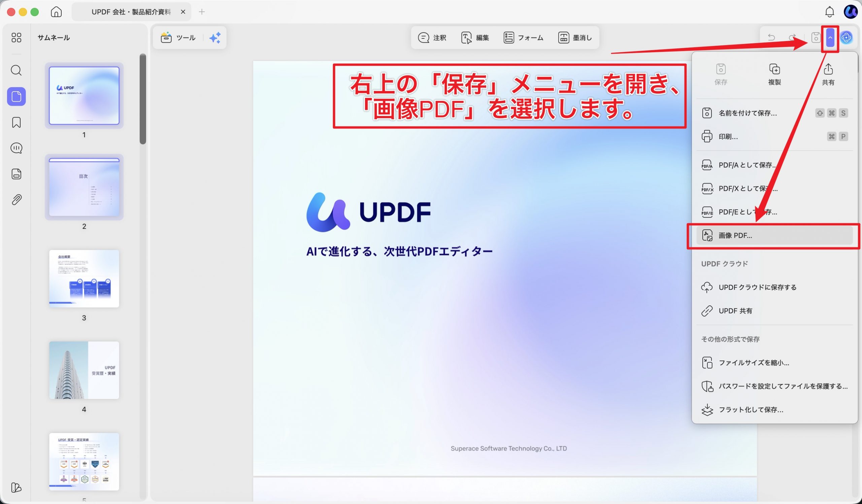Screen dimensions: 862x504
Task: Choose 名前を付けて保存...
Action: coord(774,113)
